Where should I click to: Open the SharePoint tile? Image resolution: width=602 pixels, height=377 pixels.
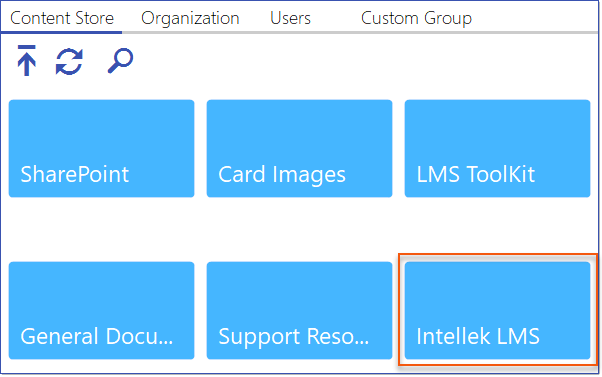click(x=101, y=149)
